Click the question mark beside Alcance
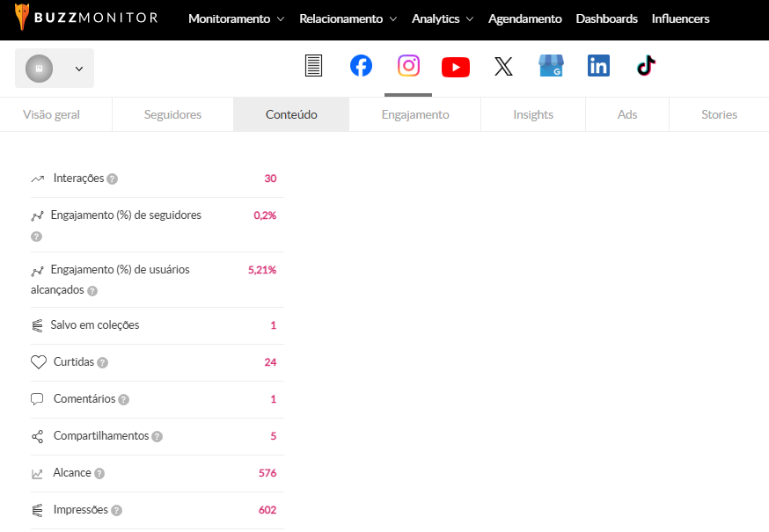Viewport: 769px width, 532px height. (99, 474)
